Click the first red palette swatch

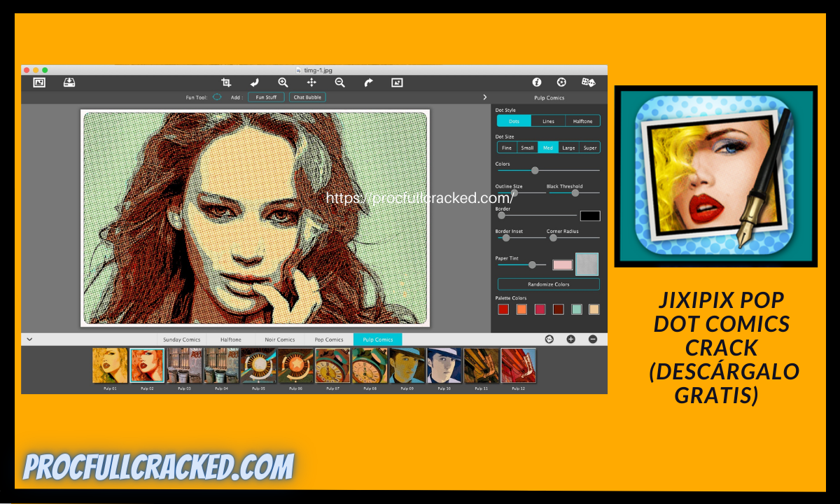(x=503, y=309)
